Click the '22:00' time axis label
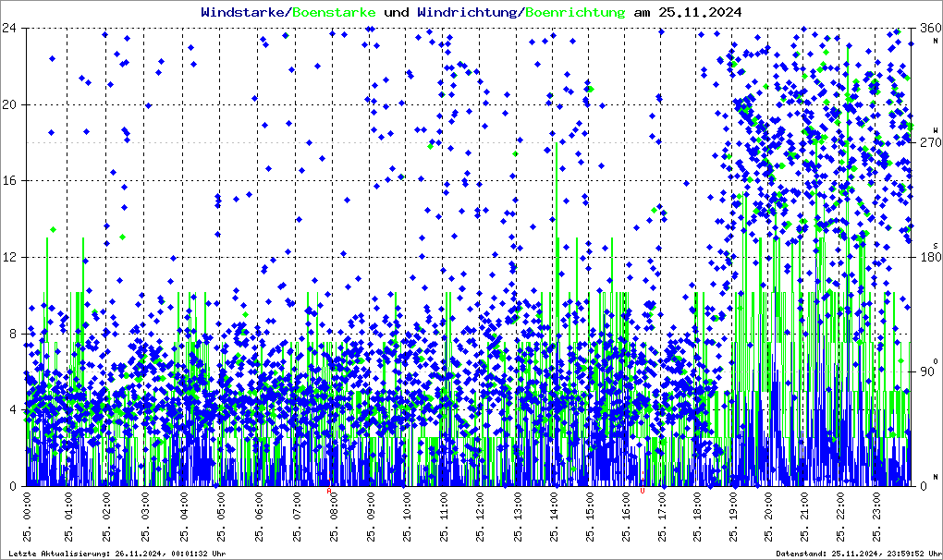 click(840, 505)
